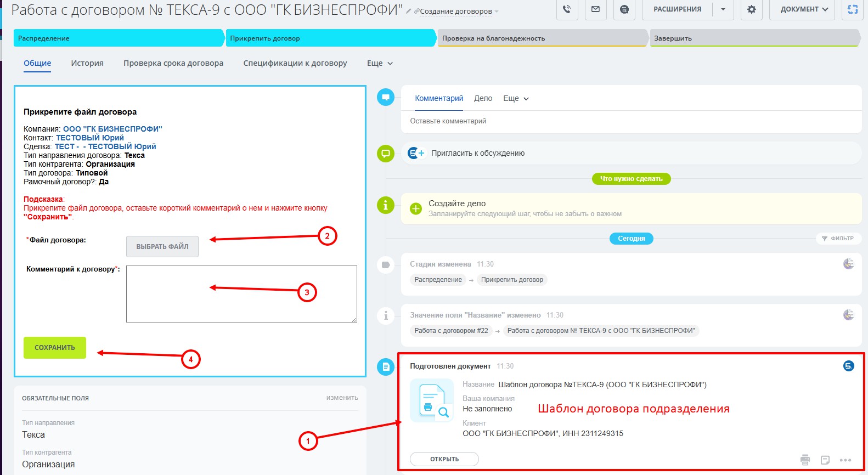The height and width of the screenshot is (475, 868).
Task: Open the ФИЛЬТР timeline filter
Action: click(838, 239)
